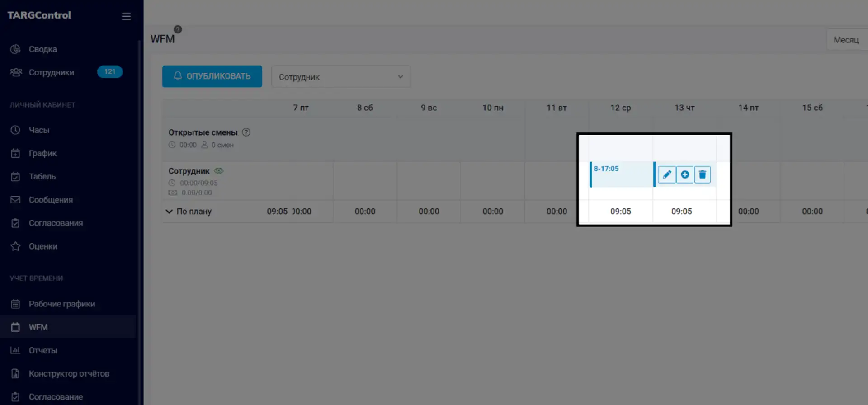Open the Месяц period selector

[847, 40]
